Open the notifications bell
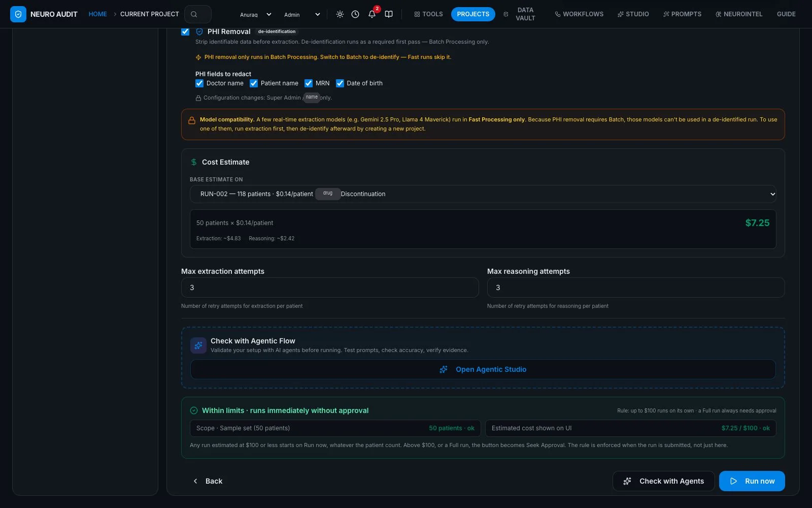Screen dimensions: 812x508 (372, 14)
